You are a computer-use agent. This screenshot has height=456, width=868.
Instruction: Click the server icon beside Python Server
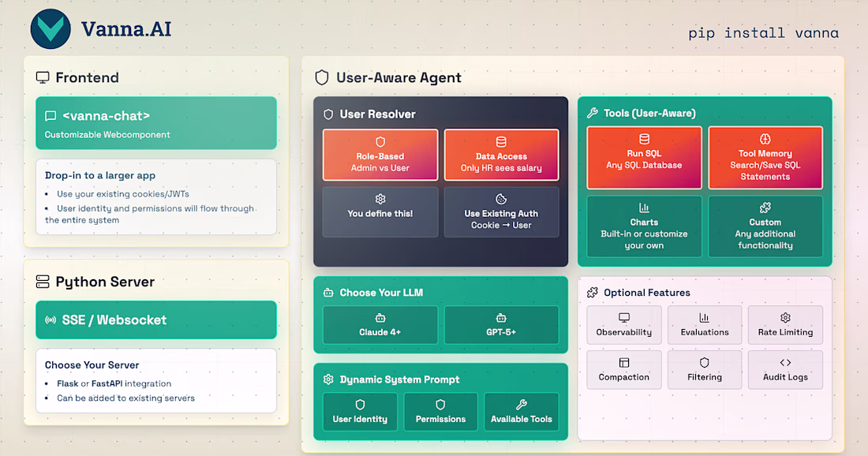(43, 282)
